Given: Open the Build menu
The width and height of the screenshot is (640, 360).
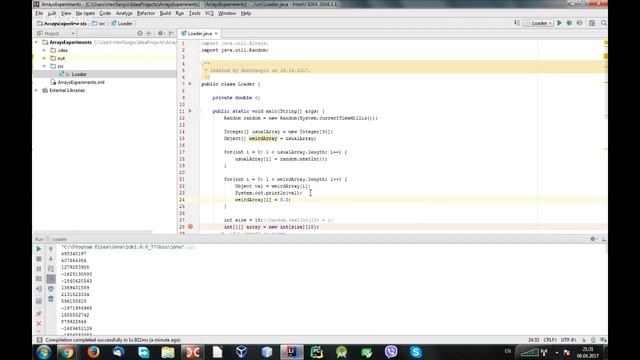Looking at the screenshot, I should [x=165, y=13].
